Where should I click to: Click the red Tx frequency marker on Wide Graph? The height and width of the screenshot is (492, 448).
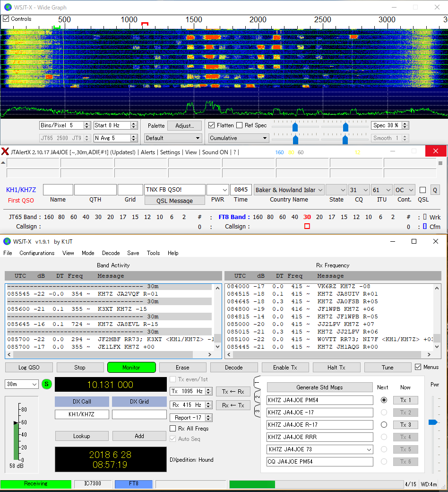coord(145,24)
